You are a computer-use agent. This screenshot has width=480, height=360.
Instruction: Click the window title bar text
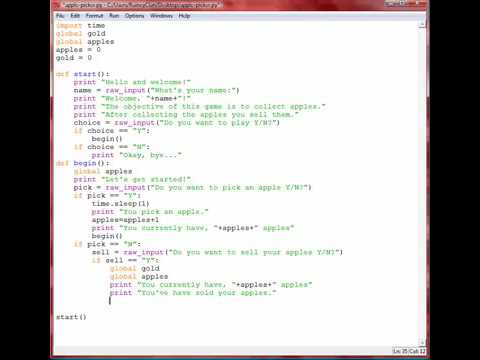click(142, 5)
